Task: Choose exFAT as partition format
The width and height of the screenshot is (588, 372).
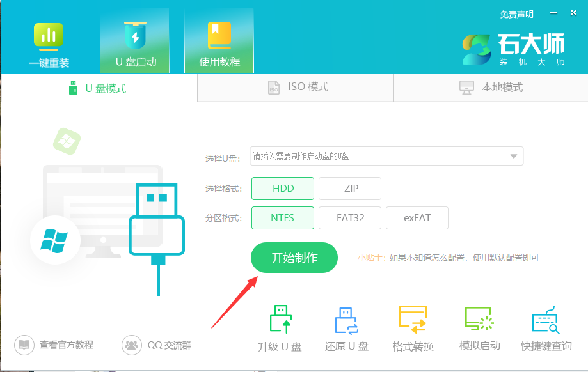Action: pyautogui.click(x=417, y=217)
